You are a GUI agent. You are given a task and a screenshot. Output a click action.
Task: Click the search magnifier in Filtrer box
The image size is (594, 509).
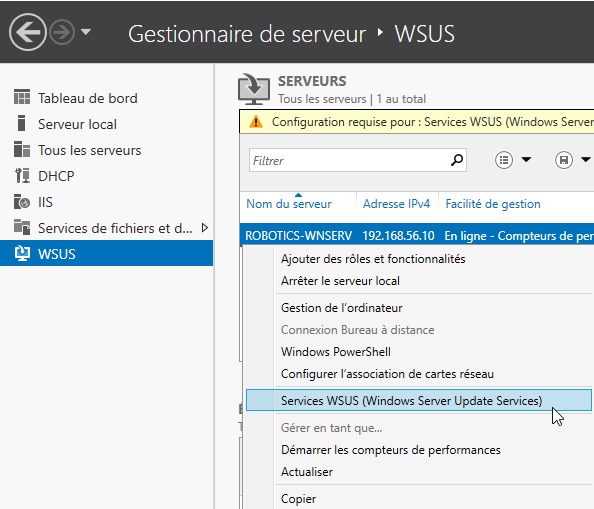point(457,161)
